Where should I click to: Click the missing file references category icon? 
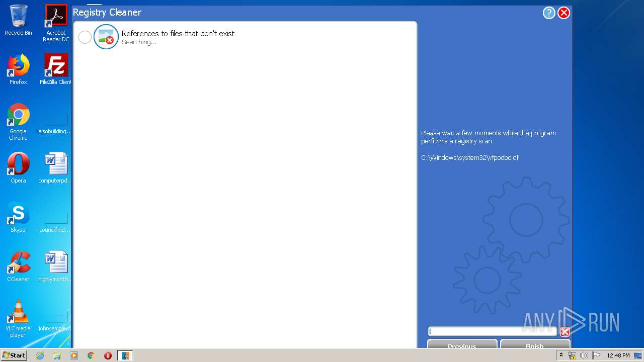(x=106, y=37)
